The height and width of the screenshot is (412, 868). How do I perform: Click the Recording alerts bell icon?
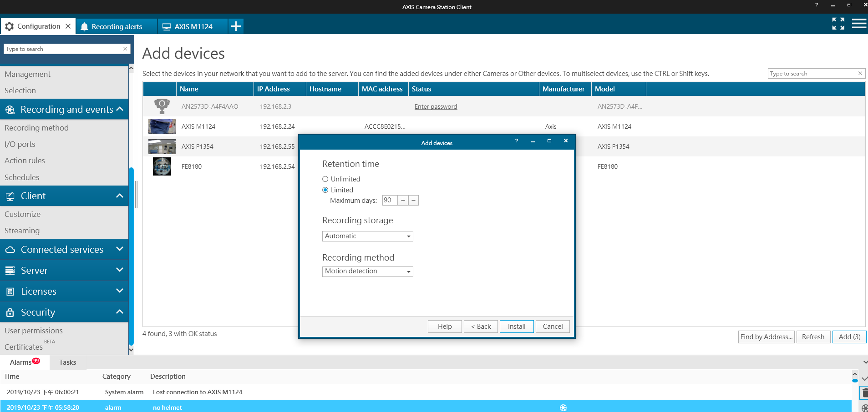84,27
